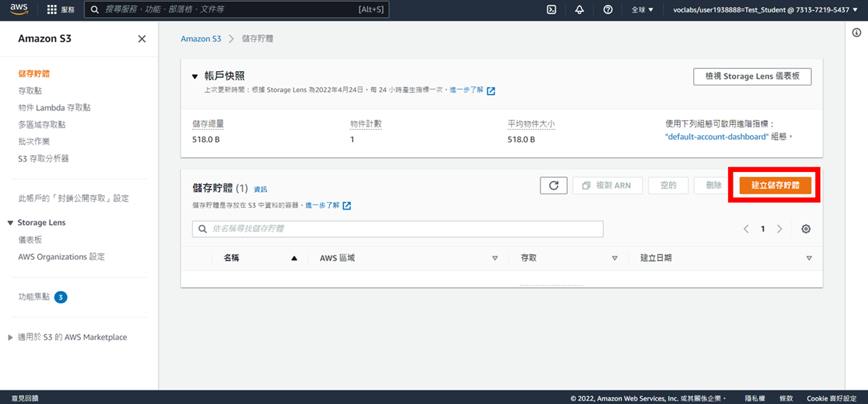Collapse the 帳戶快照 section

[x=195, y=77]
